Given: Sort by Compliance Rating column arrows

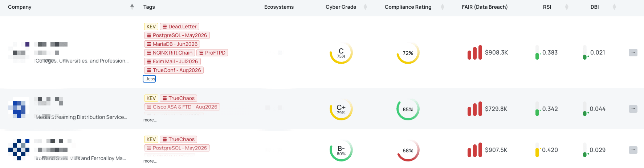Looking at the screenshot, I should (x=442, y=7).
